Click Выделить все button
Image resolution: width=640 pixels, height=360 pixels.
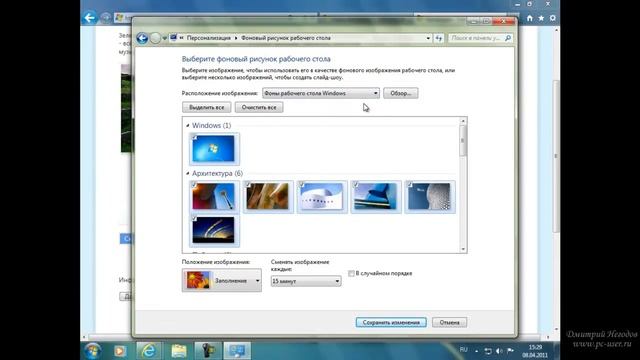click(x=207, y=107)
